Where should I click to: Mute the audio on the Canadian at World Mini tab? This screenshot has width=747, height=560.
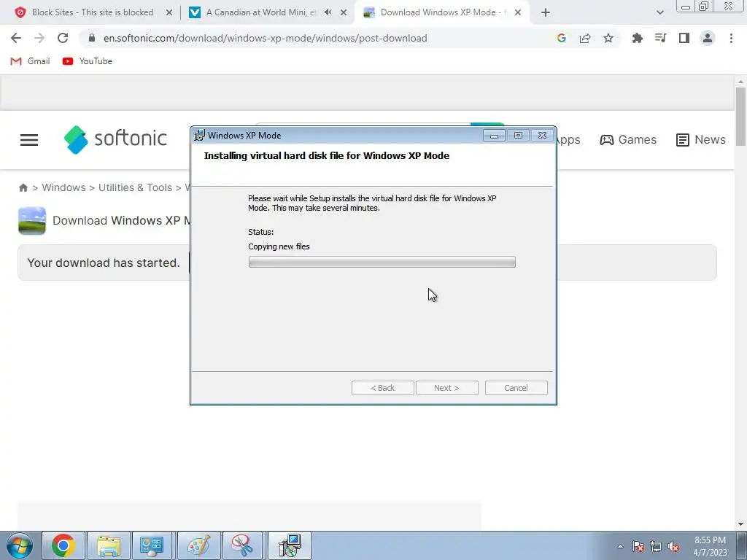point(328,12)
